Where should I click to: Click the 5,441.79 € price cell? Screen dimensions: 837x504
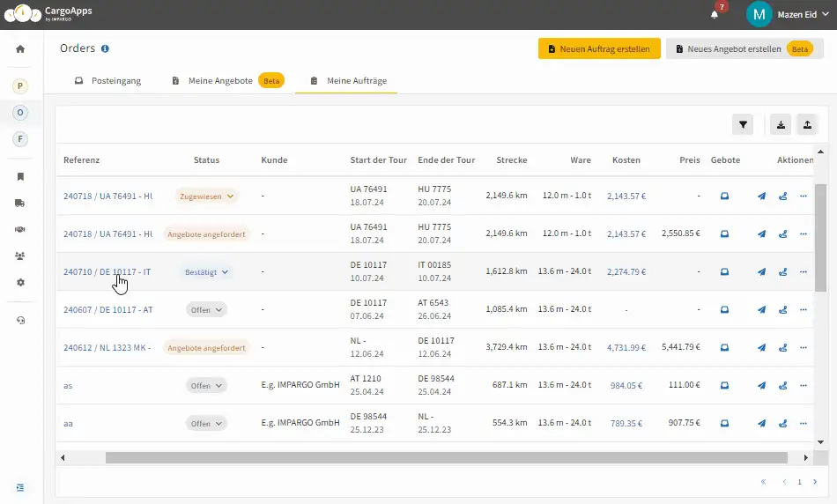pos(680,347)
